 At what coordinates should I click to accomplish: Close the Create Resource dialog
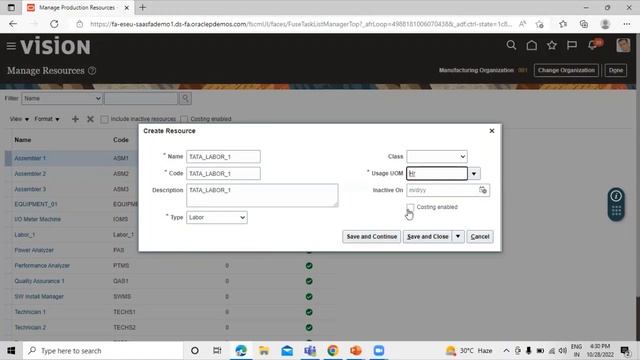[492, 131]
